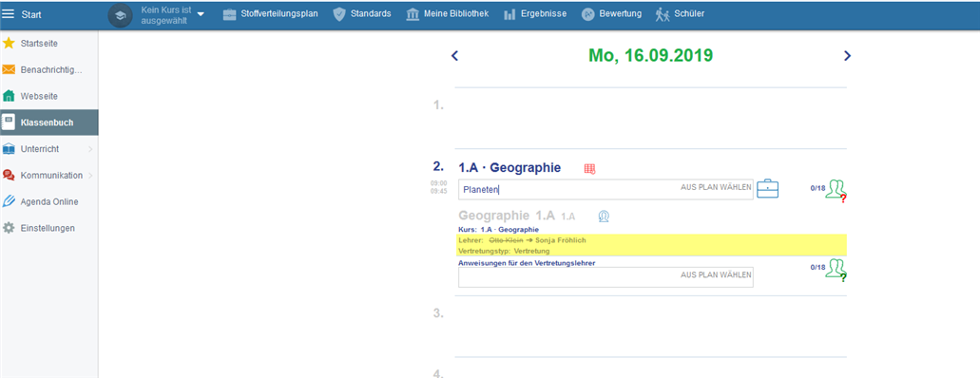980x378 pixels.
Task: Open Benachrichtigungen in the sidebar
Action: click(49, 70)
